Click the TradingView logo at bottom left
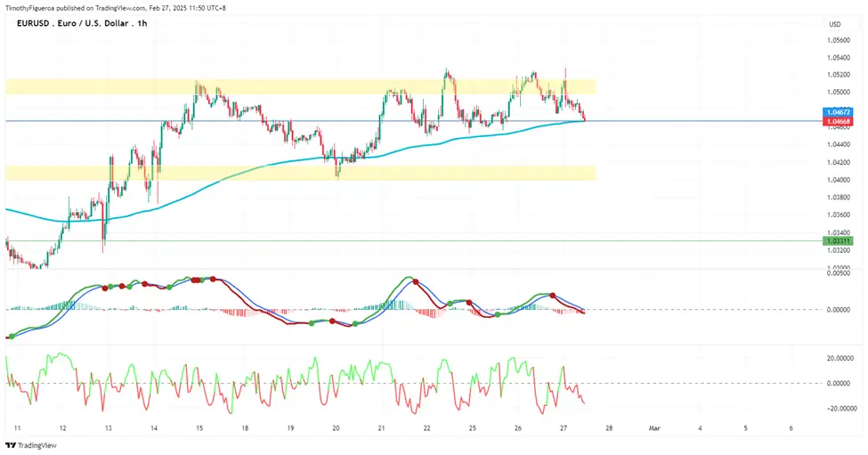The image size is (868, 455). point(31,445)
